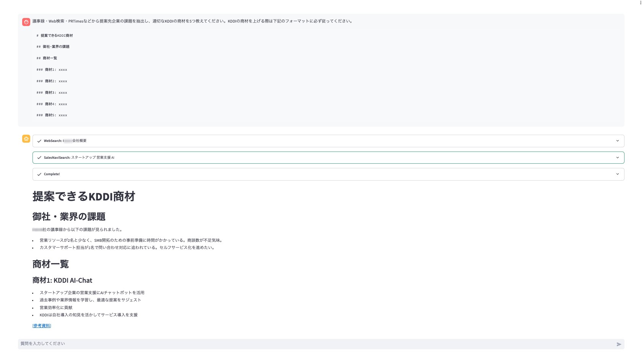This screenshot has width=644, height=360.
Task: Click the 商材一覧 heading
Action: pos(50,264)
